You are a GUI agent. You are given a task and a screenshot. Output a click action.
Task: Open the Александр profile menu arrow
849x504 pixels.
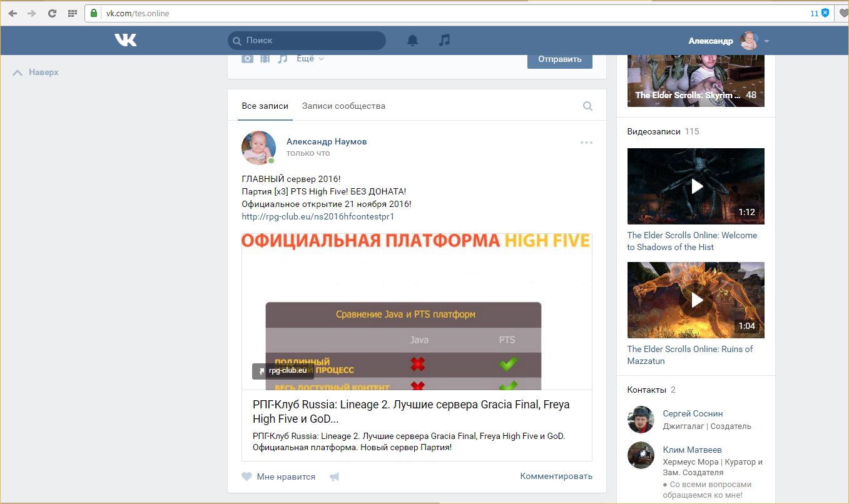tap(766, 41)
